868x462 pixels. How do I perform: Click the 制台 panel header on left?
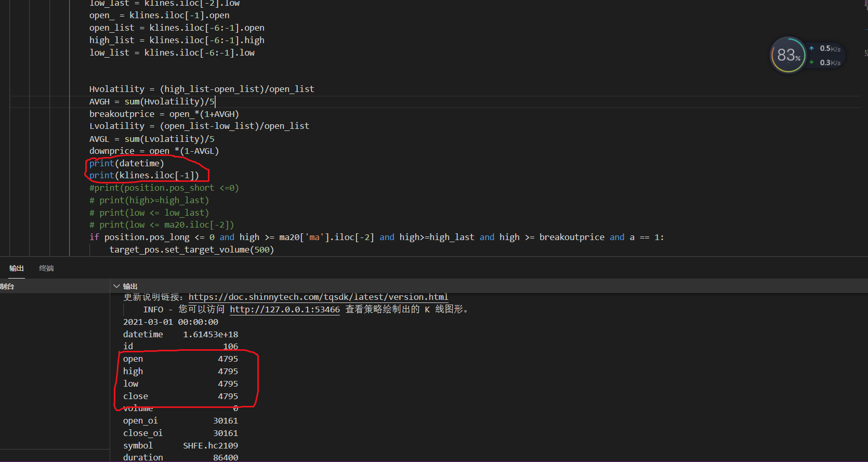[x=7, y=286]
